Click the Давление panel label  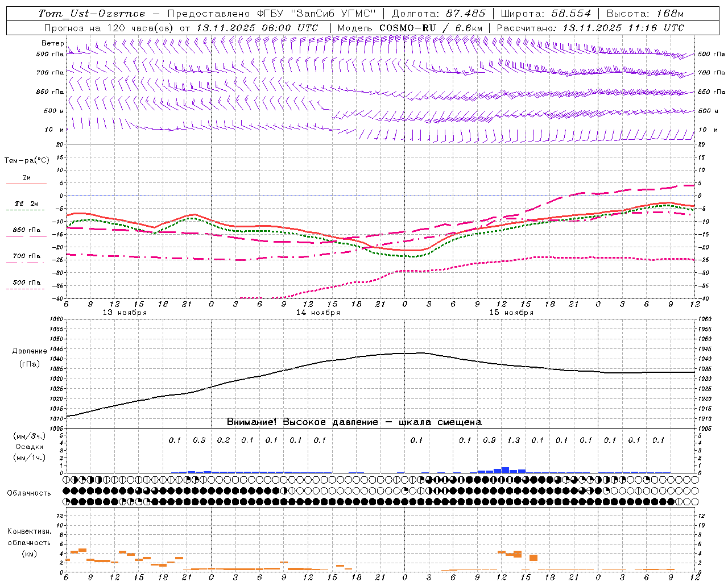[30, 351]
